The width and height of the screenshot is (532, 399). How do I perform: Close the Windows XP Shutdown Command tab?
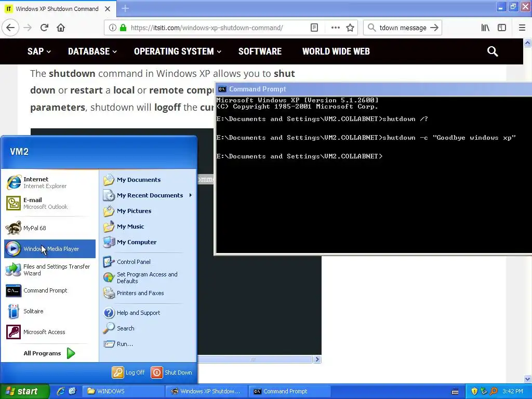pos(108,9)
